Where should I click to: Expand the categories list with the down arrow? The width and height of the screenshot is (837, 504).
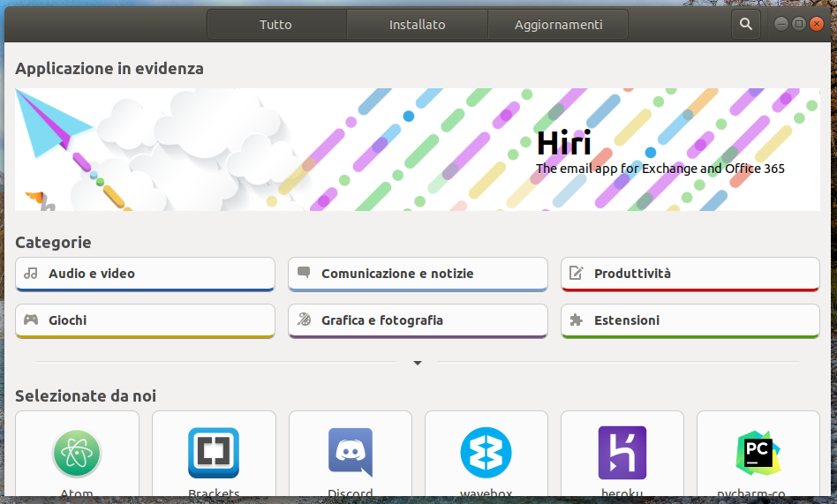(x=418, y=363)
